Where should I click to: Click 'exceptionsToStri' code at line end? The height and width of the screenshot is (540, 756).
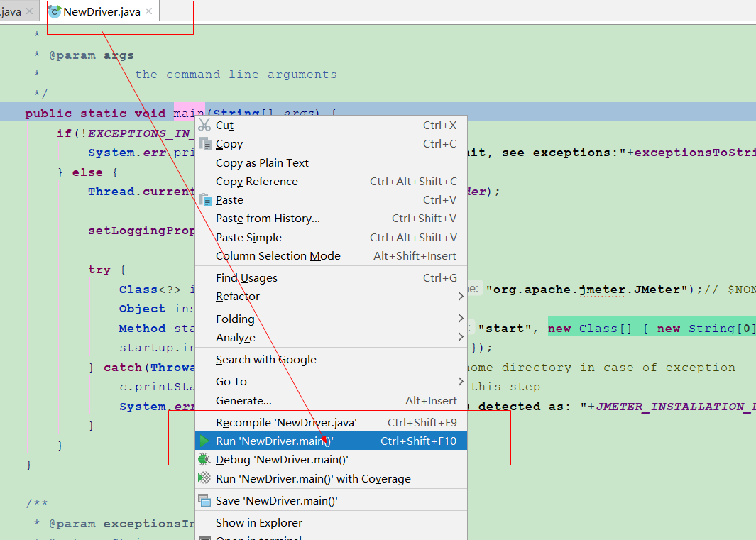pos(695,153)
